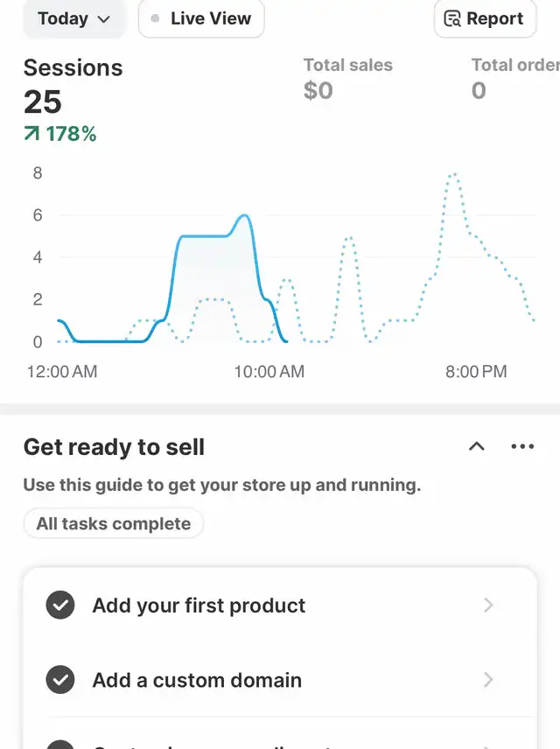Click the All tasks complete badge
560x749 pixels.
coord(114,523)
